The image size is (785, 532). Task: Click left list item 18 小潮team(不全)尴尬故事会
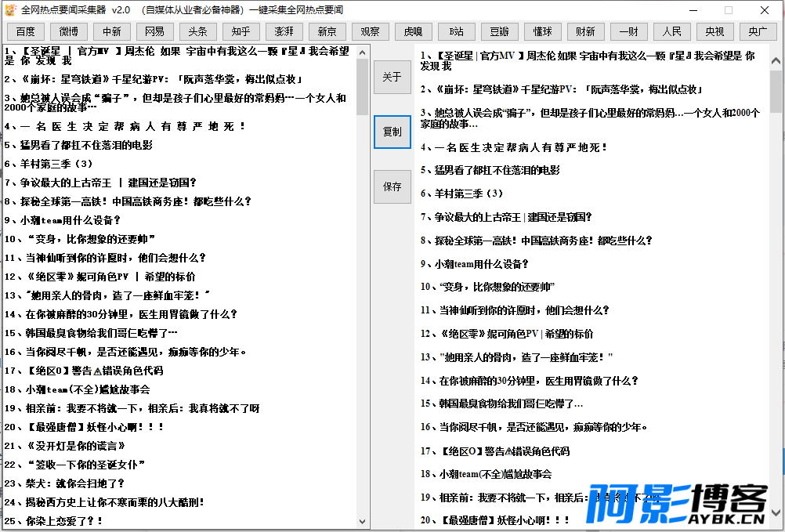(x=77, y=390)
